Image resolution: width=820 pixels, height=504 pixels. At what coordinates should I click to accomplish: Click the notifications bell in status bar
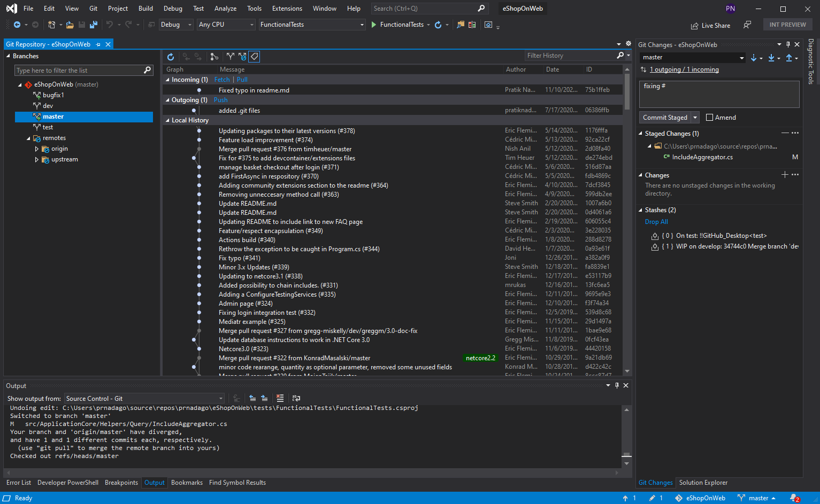(x=794, y=498)
